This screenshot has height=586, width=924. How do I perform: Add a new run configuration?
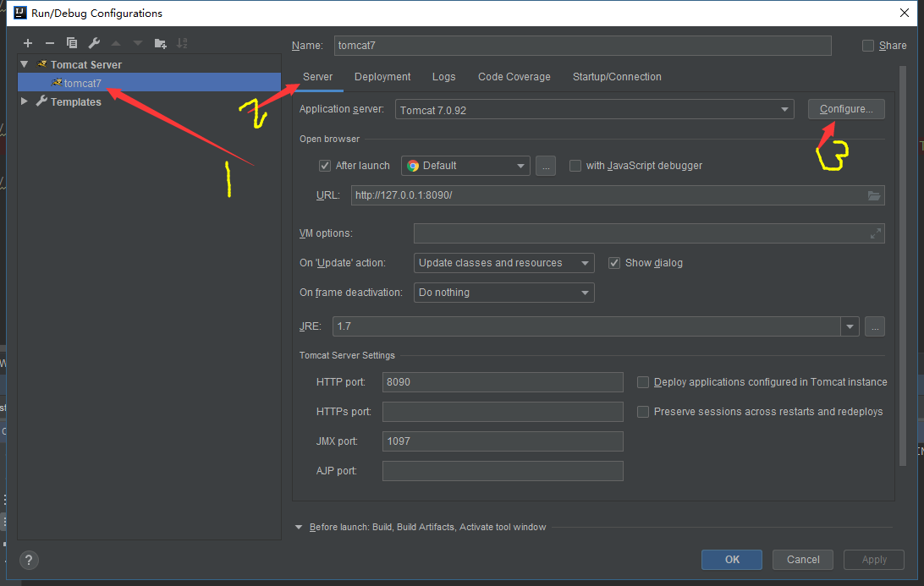[x=27, y=43]
